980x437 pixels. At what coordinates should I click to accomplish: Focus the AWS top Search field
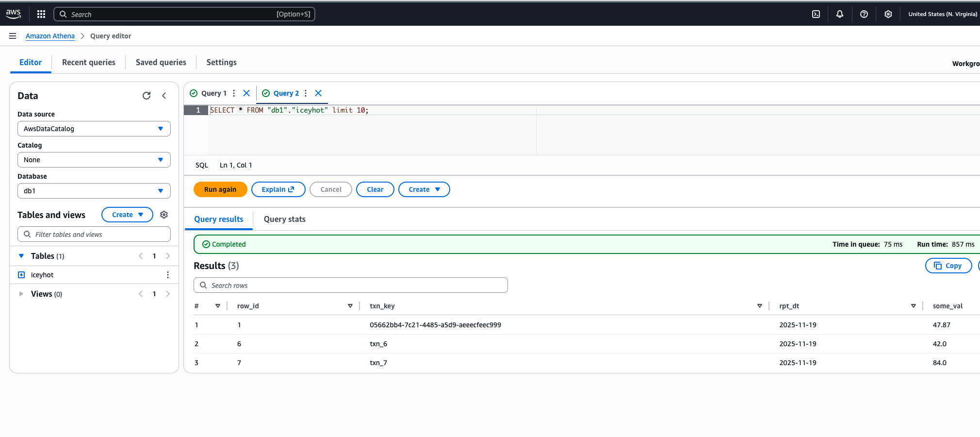[184, 14]
